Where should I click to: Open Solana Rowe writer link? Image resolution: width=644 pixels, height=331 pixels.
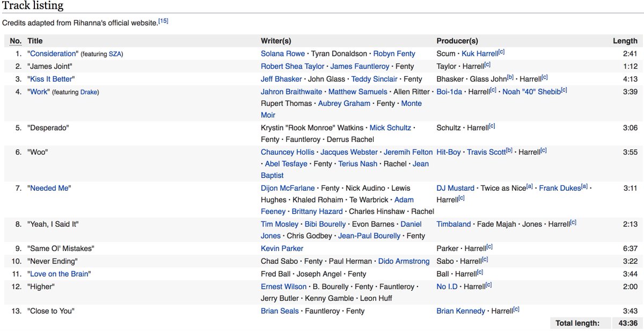[x=283, y=54]
